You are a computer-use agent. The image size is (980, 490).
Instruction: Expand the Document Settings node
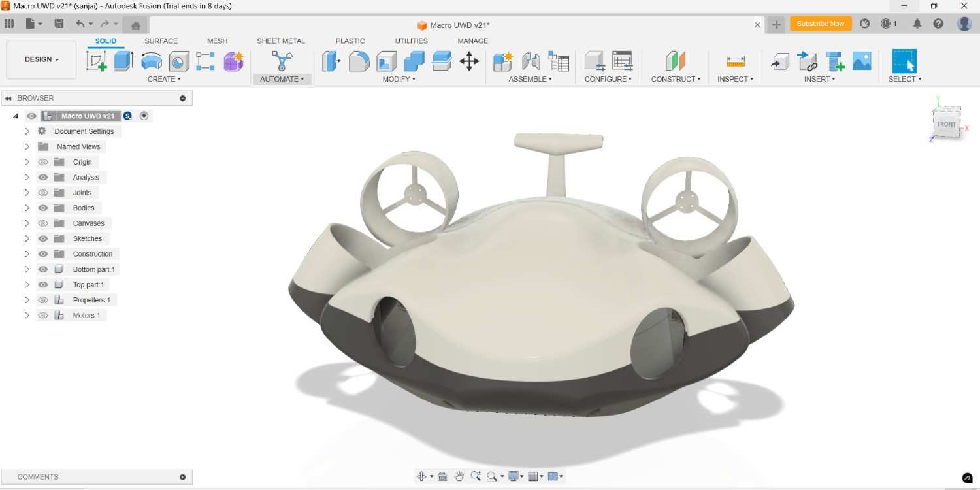coord(27,131)
